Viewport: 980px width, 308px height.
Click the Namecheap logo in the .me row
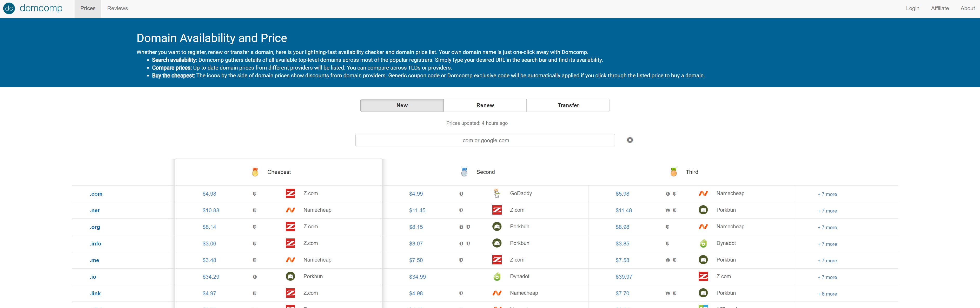click(x=290, y=260)
